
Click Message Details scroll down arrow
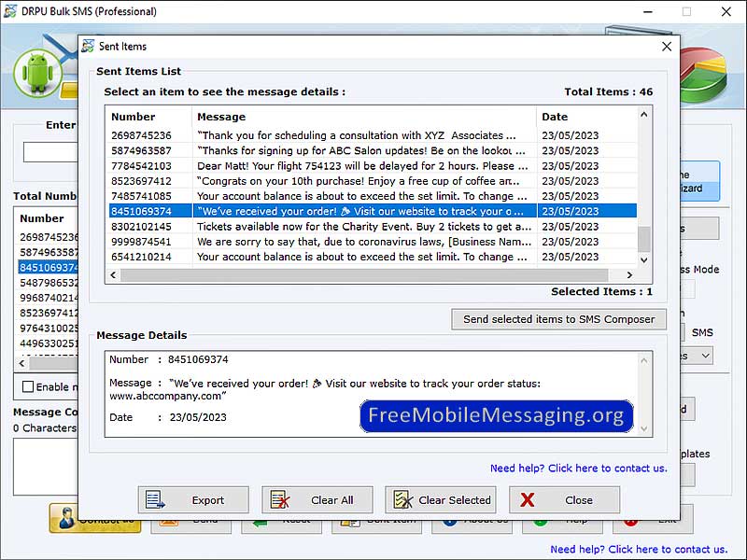(x=643, y=428)
